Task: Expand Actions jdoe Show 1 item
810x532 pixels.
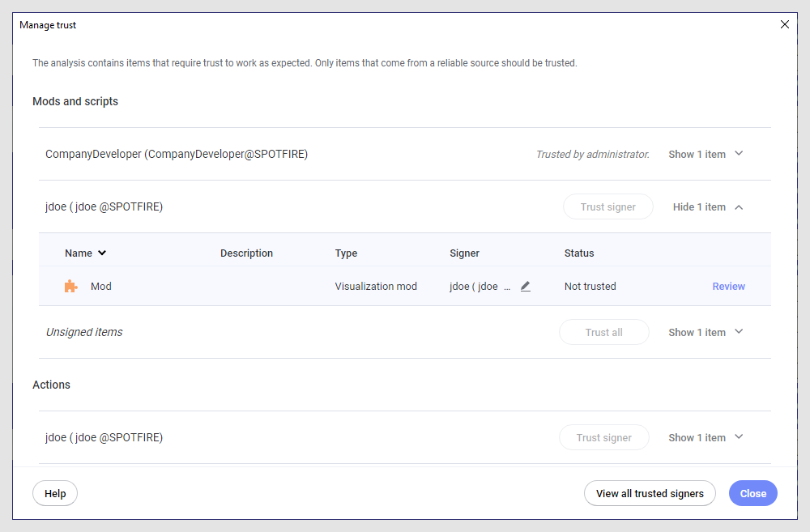Action: pyautogui.click(x=738, y=437)
